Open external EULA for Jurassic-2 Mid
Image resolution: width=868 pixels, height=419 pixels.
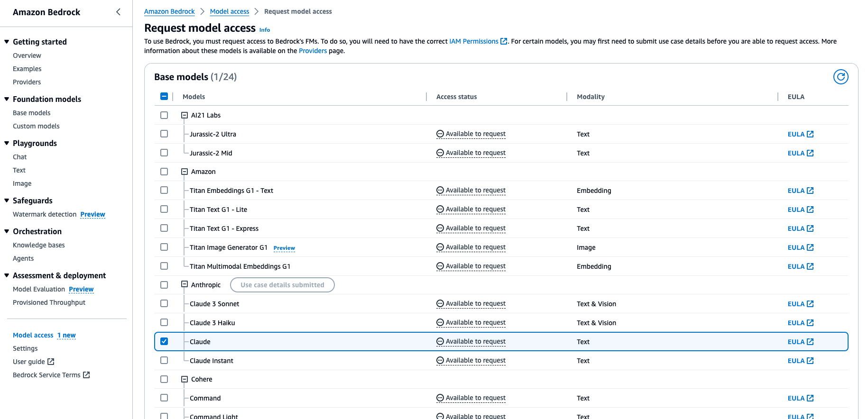tap(801, 153)
